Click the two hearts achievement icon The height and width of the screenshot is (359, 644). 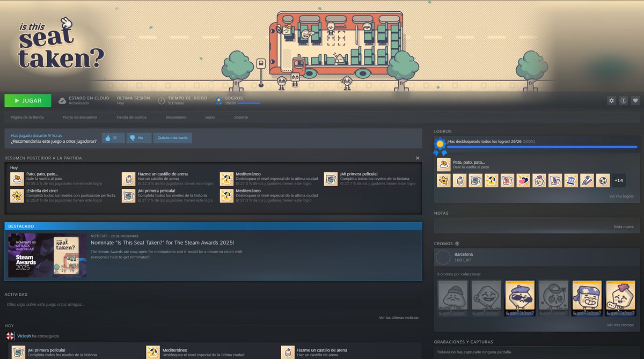point(523,180)
